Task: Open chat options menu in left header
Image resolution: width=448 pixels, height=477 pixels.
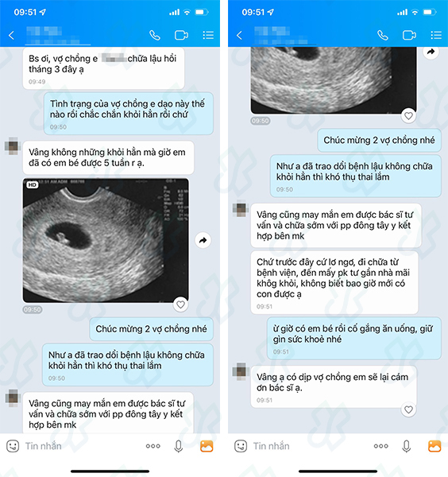Action: click(x=208, y=35)
